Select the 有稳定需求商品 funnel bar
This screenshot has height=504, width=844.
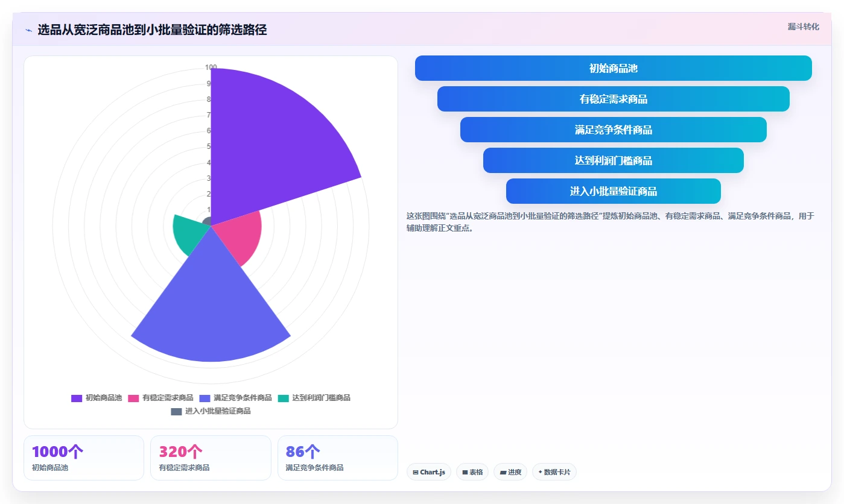coord(613,99)
